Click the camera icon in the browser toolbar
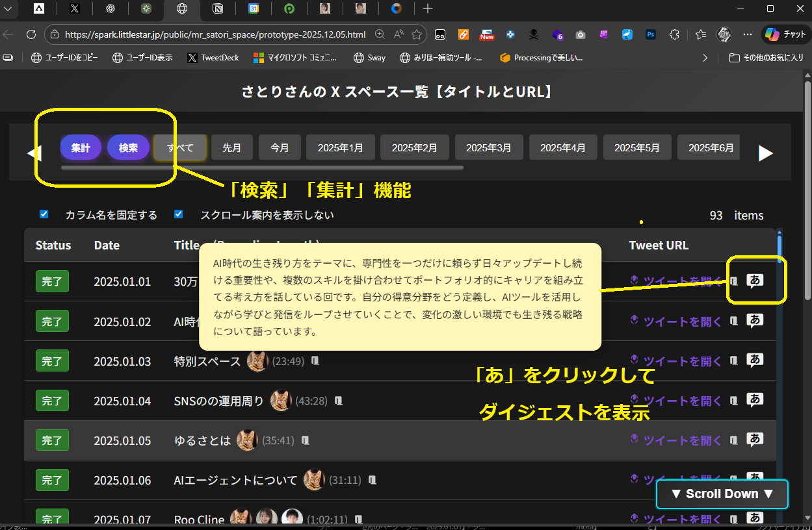812x530 pixels. coord(581,34)
